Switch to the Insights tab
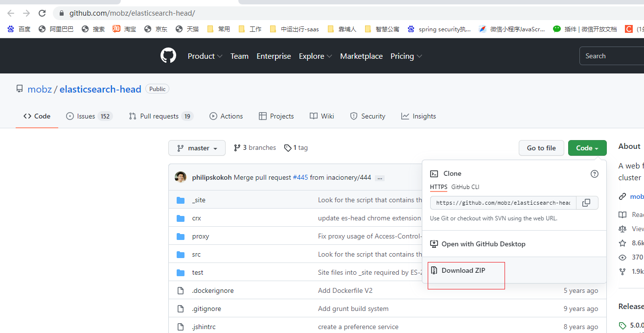The width and height of the screenshot is (644, 333). 418,116
